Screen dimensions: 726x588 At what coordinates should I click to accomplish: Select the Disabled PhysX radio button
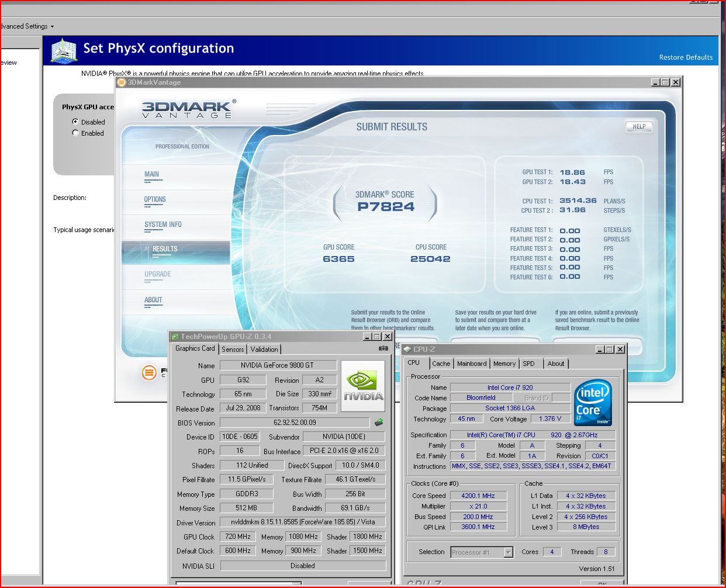75,122
